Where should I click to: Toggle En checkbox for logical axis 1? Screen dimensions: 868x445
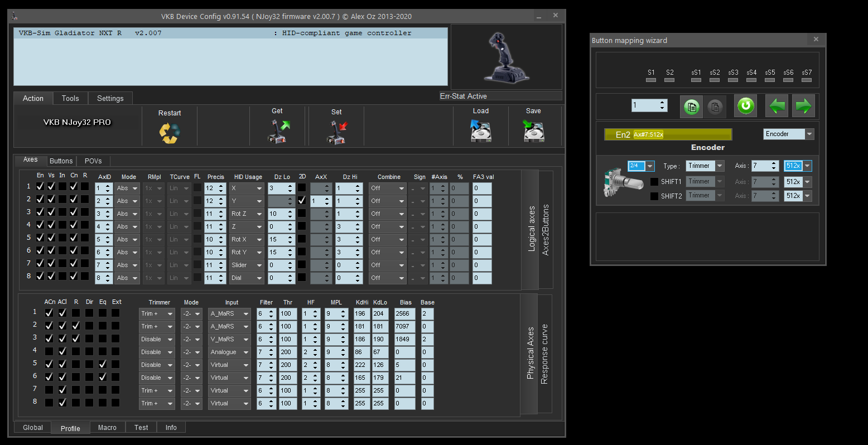tap(40, 186)
